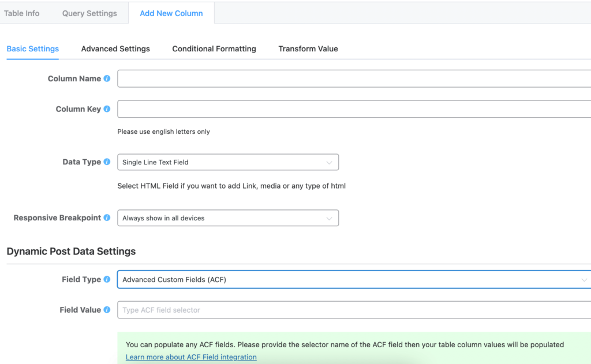Image resolution: width=591 pixels, height=364 pixels.
Task: Open the Transform Value sub-tab
Action: (308, 48)
